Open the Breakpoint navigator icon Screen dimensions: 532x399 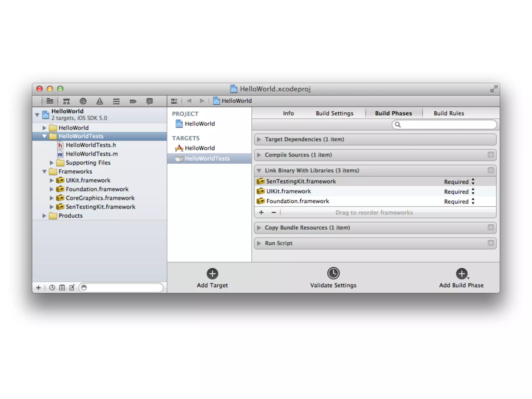point(133,101)
